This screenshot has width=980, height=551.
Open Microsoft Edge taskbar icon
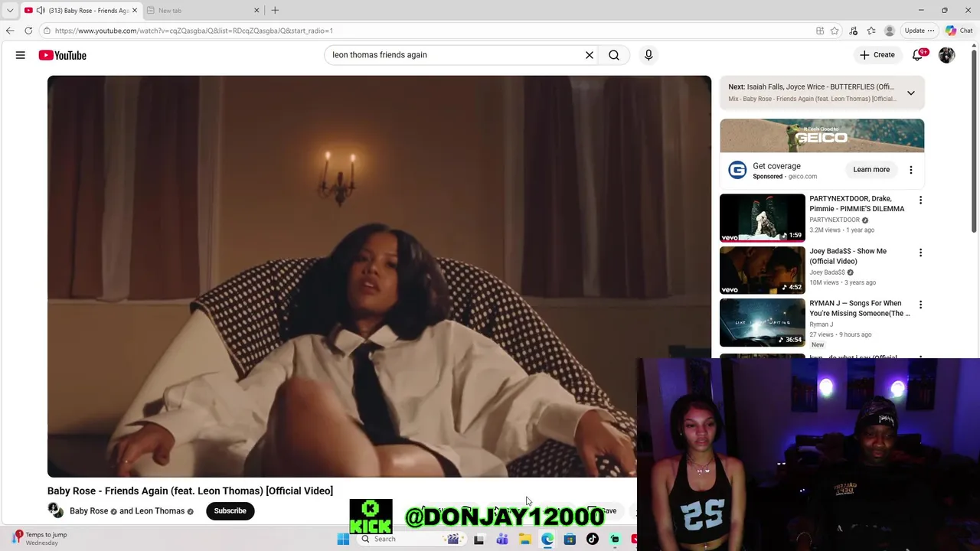coord(547,539)
